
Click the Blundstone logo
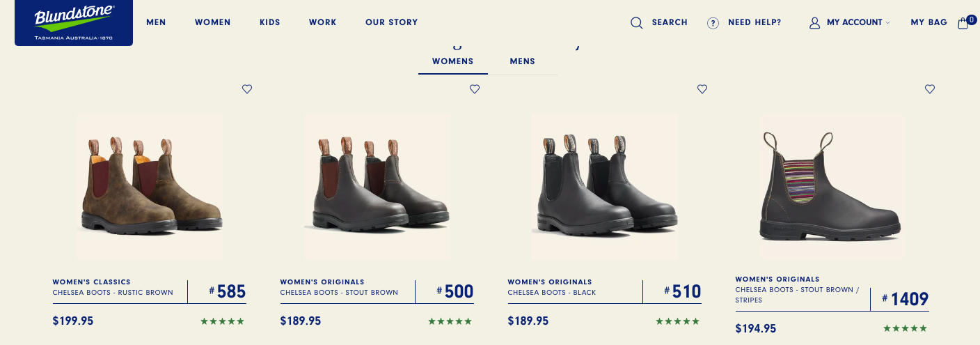(74, 22)
